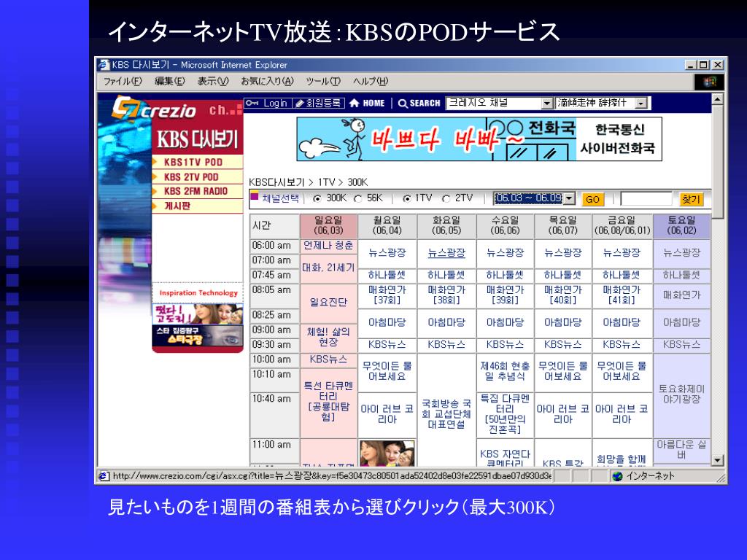The width and height of the screenshot is (747, 560).
Task: Click Monday's 아이 러브 코리아 program
Action: click(x=387, y=414)
